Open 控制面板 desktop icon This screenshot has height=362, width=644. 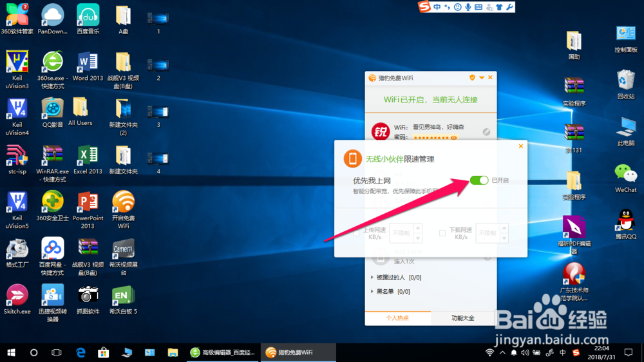625,39
